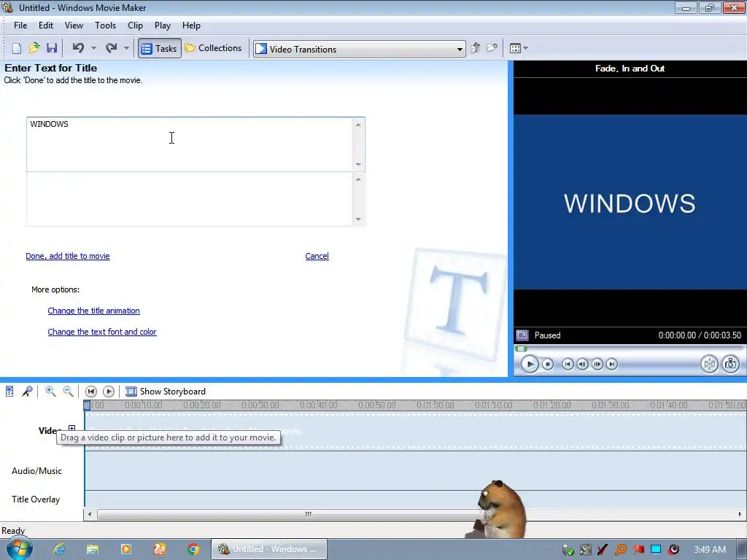
Task: Open the Views icon dropdown
Action: (x=519, y=48)
